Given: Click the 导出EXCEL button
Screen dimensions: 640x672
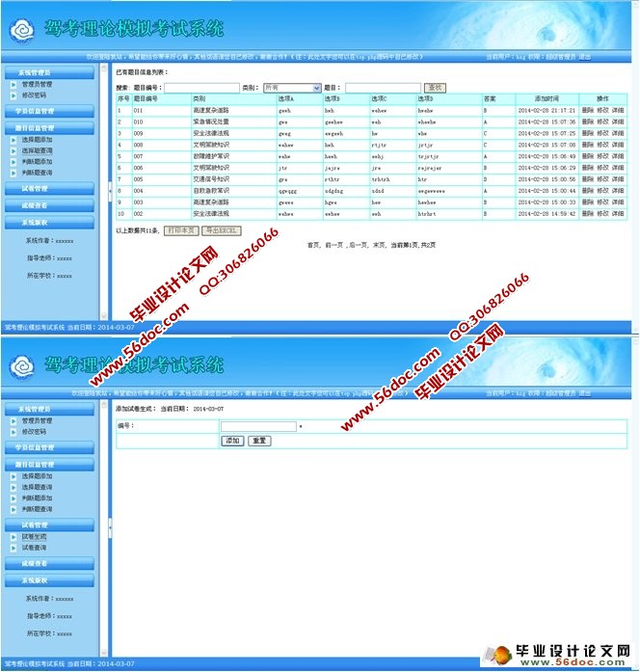Looking at the screenshot, I should pyautogui.click(x=222, y=231).
